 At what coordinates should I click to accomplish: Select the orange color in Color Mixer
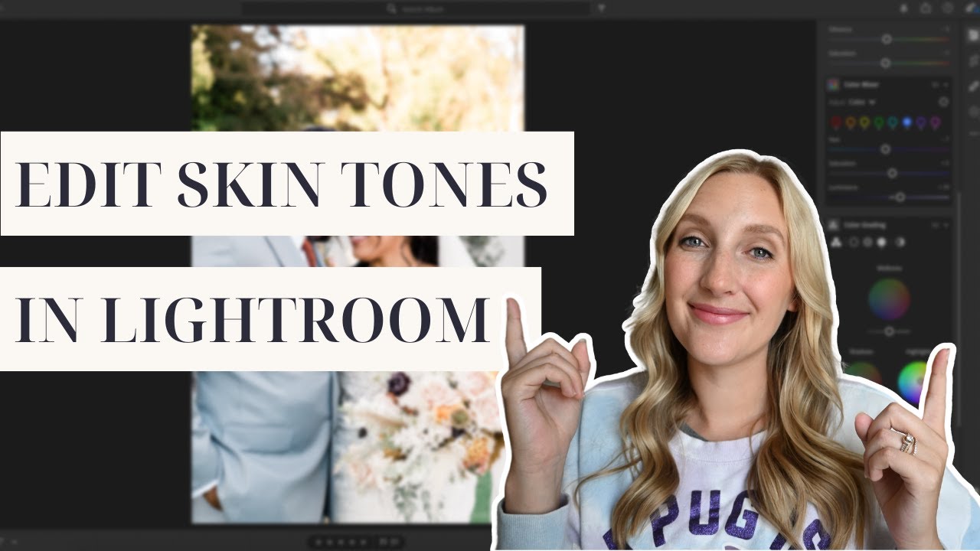pyautogui.click(x=851, y=122)
